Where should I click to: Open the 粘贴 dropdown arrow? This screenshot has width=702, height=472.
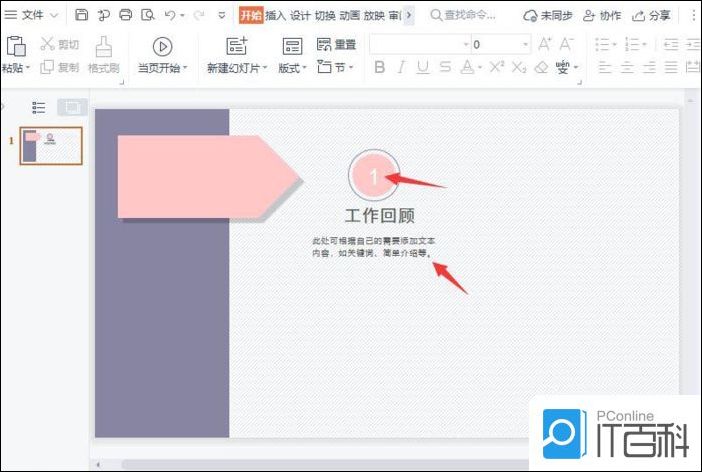point(27,68)
